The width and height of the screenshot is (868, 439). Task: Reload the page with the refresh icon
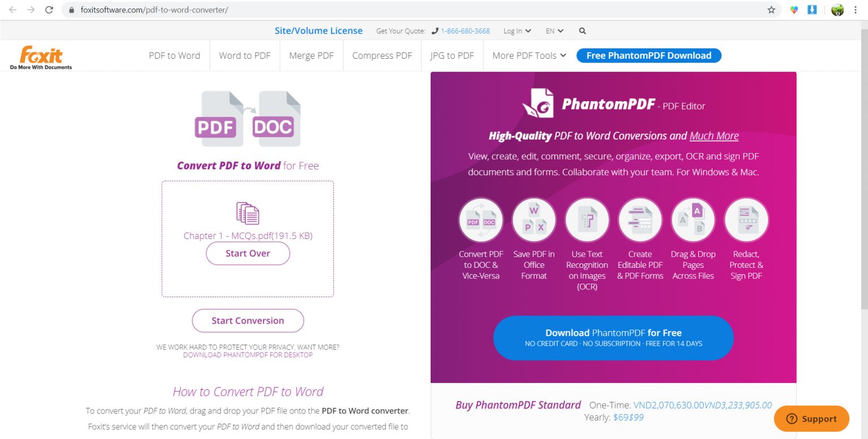[49, 10]
